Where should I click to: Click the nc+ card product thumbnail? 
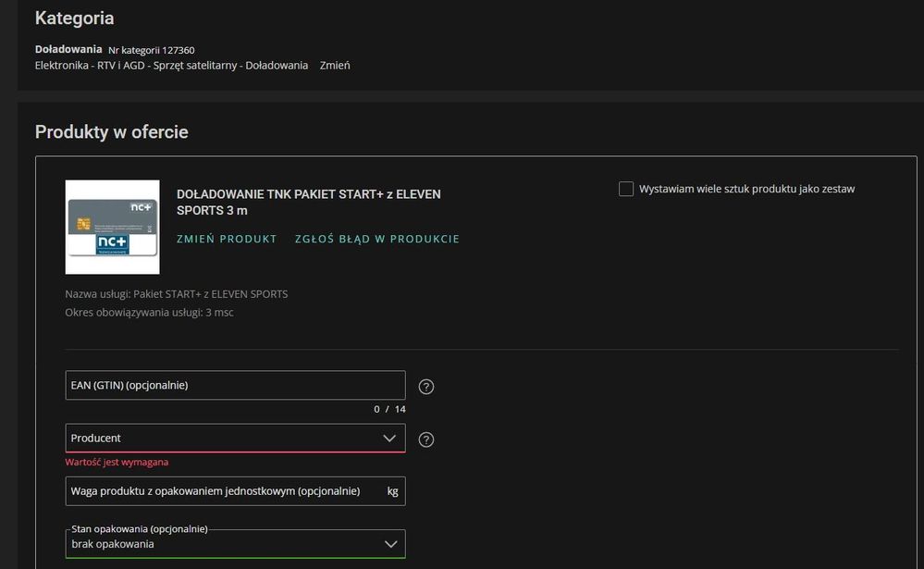click(x=113, y=227)
